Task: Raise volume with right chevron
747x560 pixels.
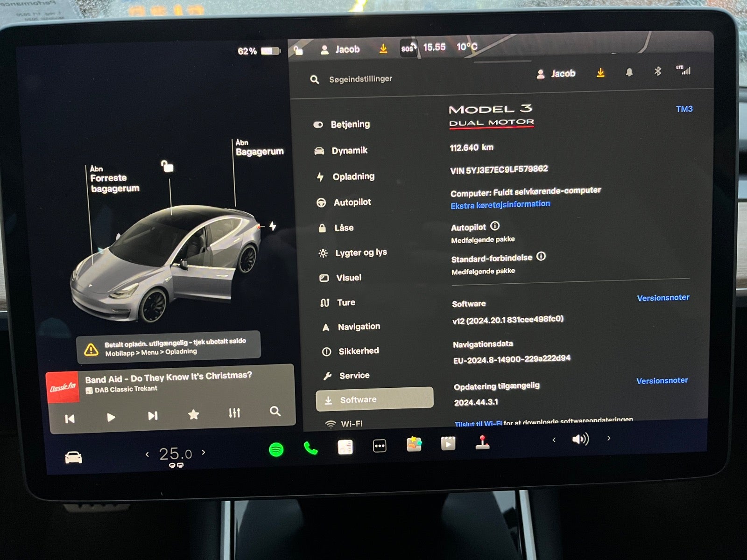Action: (x=609, y=438)
